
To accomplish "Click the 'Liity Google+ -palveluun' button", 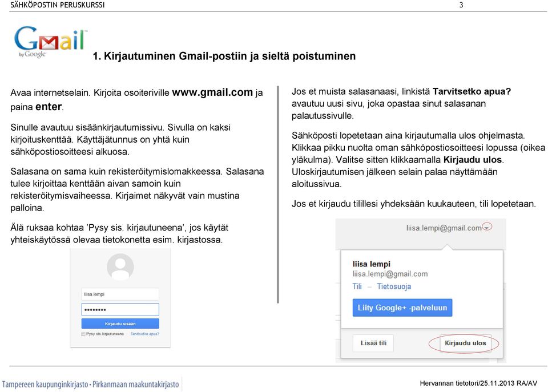I will [402, 308].
